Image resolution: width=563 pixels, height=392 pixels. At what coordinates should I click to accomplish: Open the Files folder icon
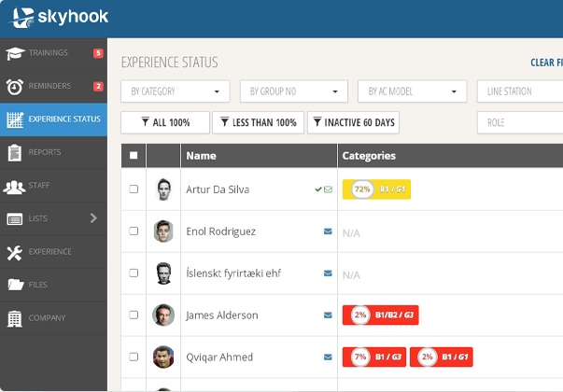coord(14,285)
